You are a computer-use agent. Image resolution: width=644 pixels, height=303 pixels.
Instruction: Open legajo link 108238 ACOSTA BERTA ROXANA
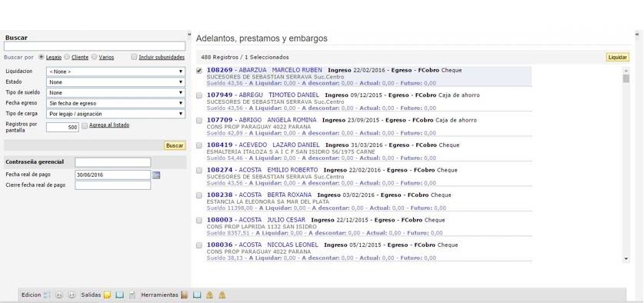click(x=259, y=195)
